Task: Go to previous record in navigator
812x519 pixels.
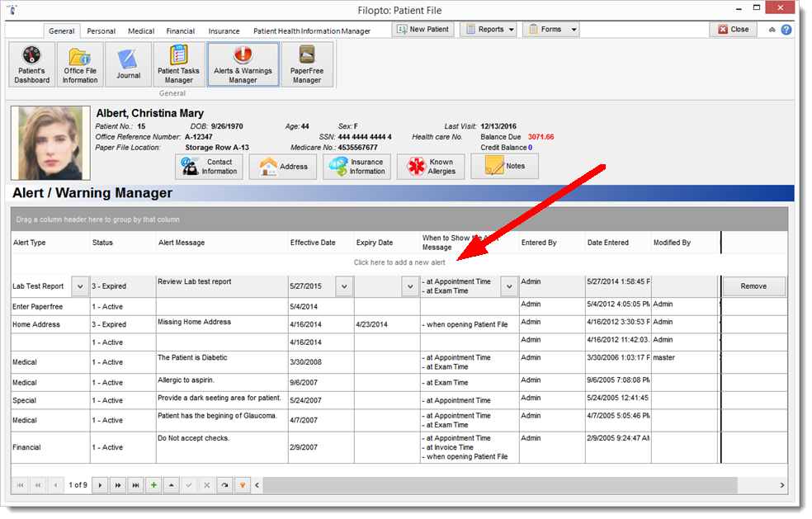Action: (55, 485)
